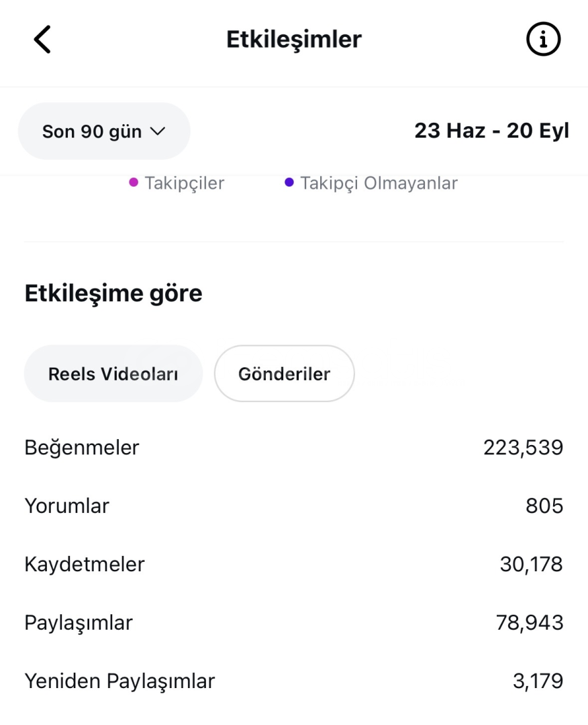The height and width of the screenshot is (725, 588).
Task: Tap the 23 Haz - 20 Eyl date range
Action: (x=491, y=131)
